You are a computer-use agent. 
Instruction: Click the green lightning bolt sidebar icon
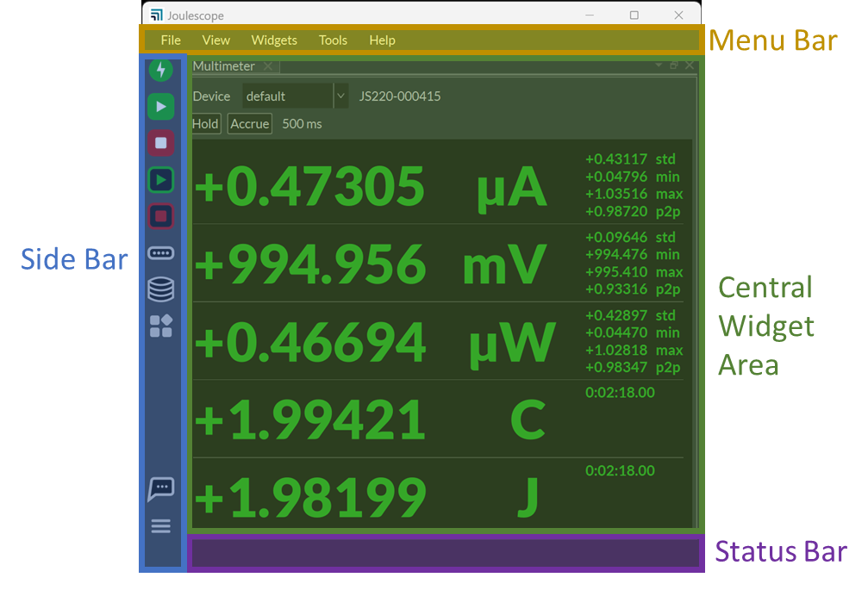161,71
